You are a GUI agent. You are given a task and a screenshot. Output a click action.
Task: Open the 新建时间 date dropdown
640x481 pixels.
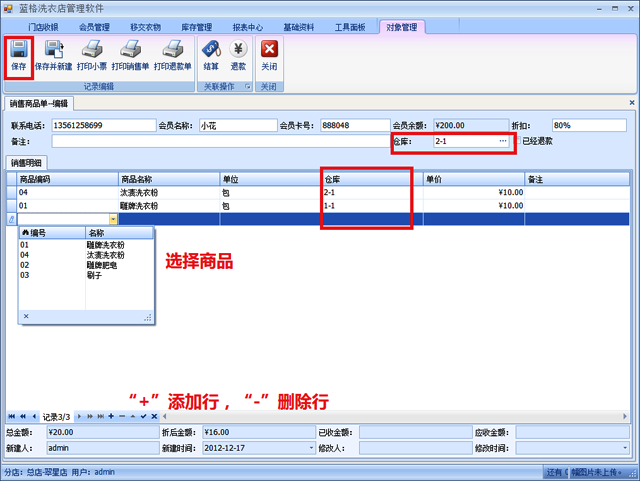click(311, 448)
